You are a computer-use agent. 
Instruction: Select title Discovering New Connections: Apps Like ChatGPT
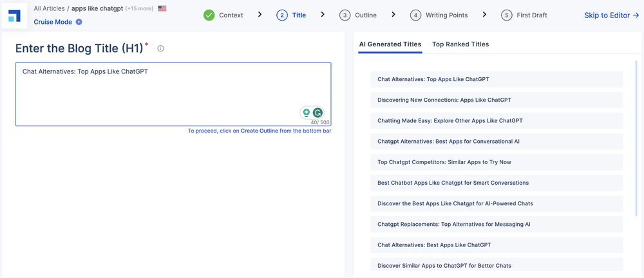497,100
